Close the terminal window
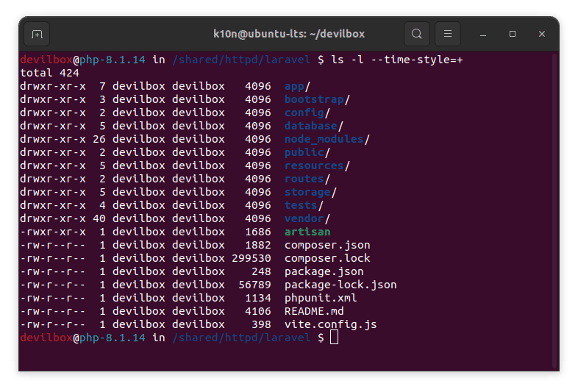This screenshot has width=578, height=392. point(542,34)
